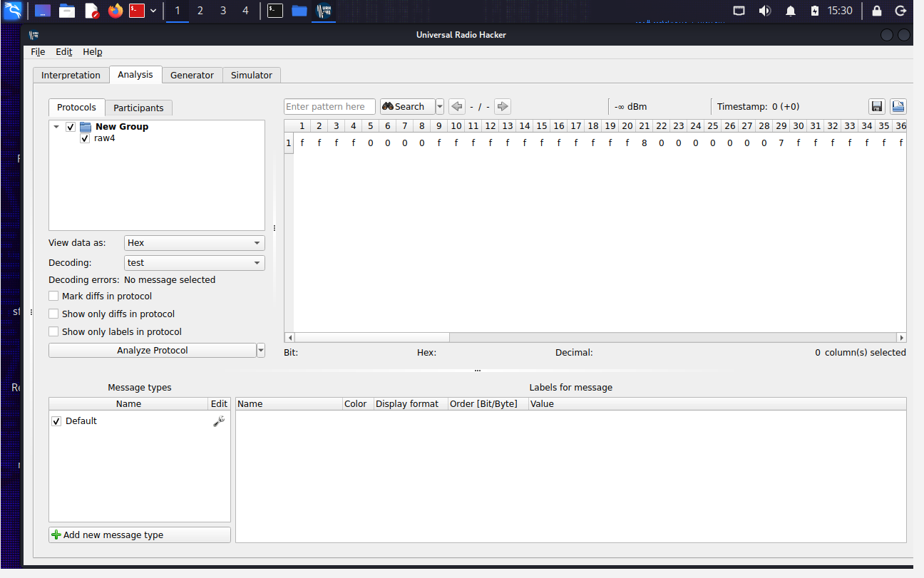Uncheck the raw4 protocol checkbox

(85, 138)
